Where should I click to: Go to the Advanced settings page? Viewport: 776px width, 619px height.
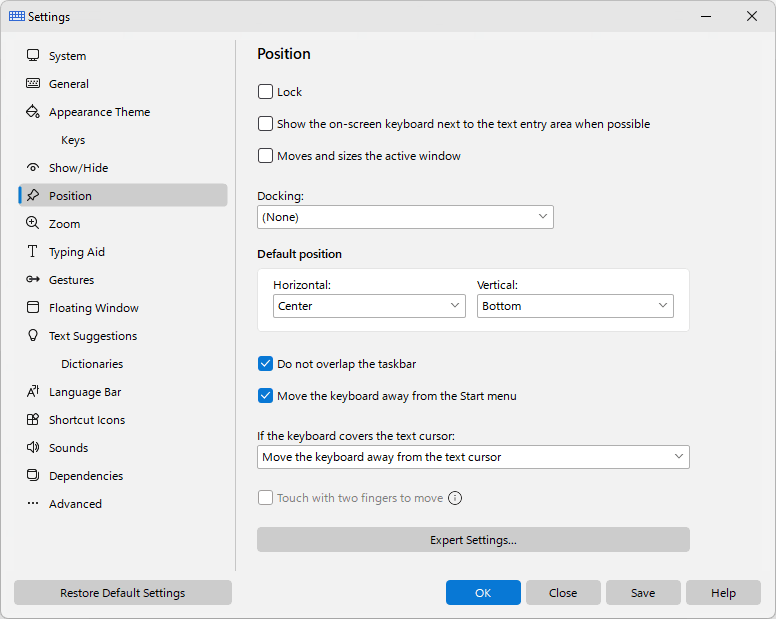[123, 504]
